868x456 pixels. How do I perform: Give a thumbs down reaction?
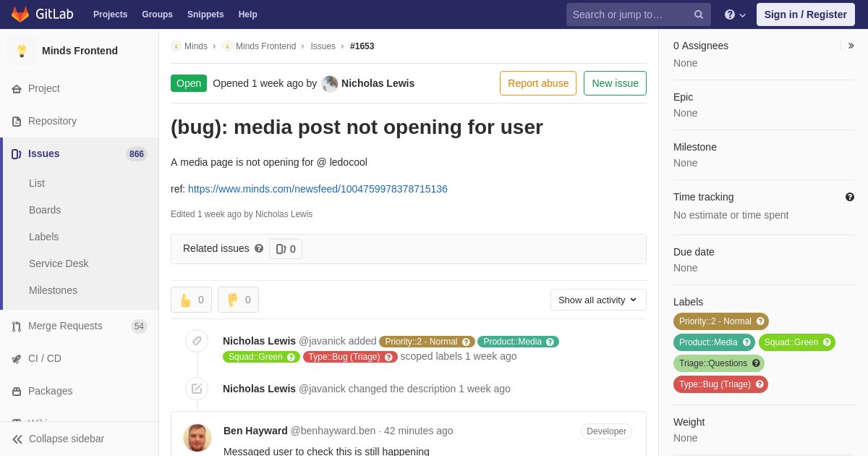[238, 300]
